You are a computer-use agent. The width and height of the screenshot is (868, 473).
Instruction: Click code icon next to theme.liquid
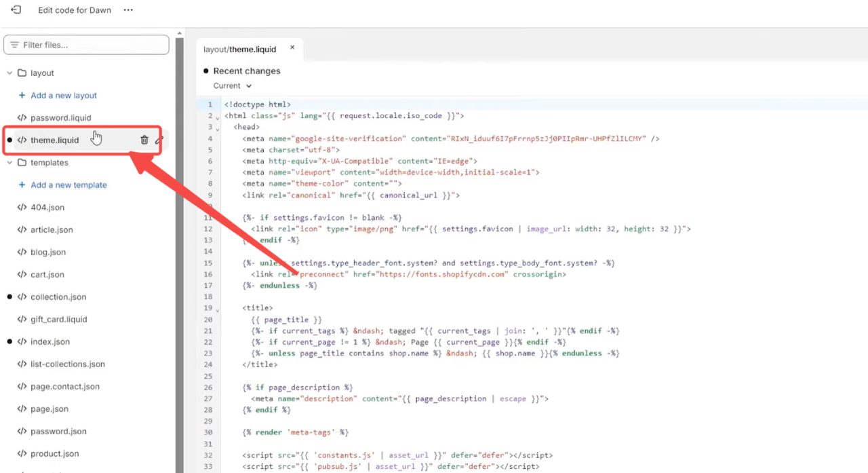pos(22,140)
